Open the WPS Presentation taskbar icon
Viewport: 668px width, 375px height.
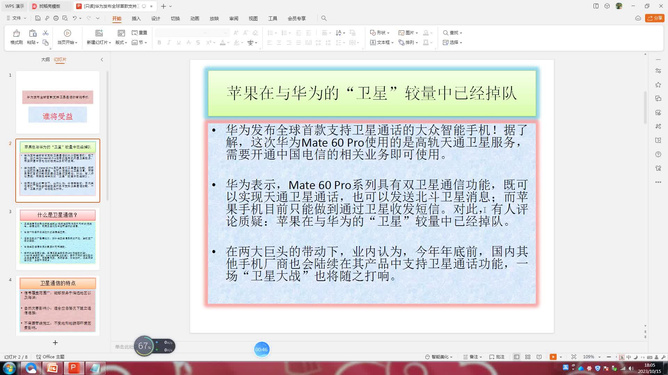tap(73, 368)
